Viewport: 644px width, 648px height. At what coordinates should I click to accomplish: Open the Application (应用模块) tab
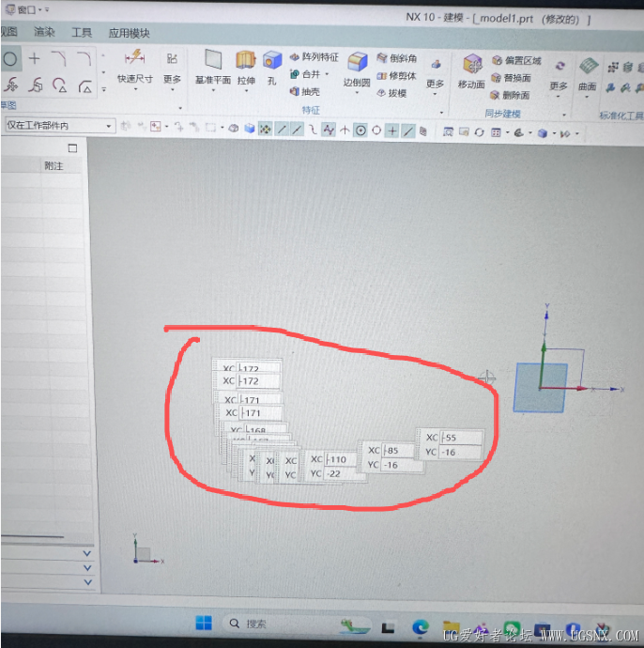pos(130,34)
